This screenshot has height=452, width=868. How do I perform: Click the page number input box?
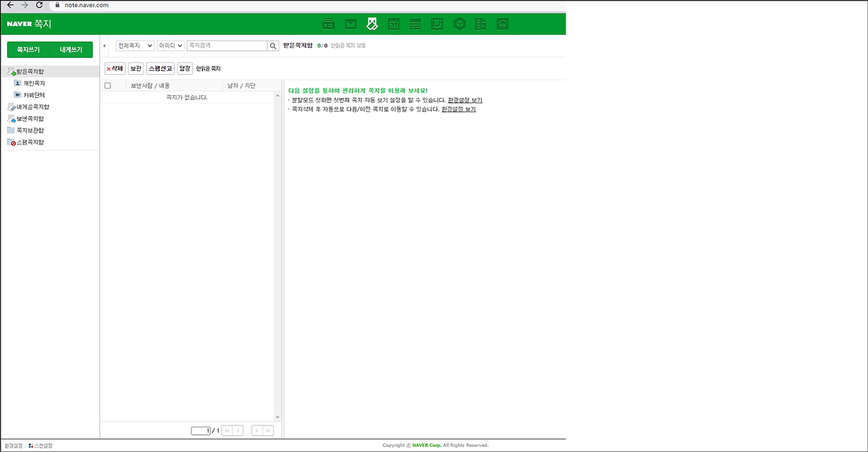tap(201, 431)
